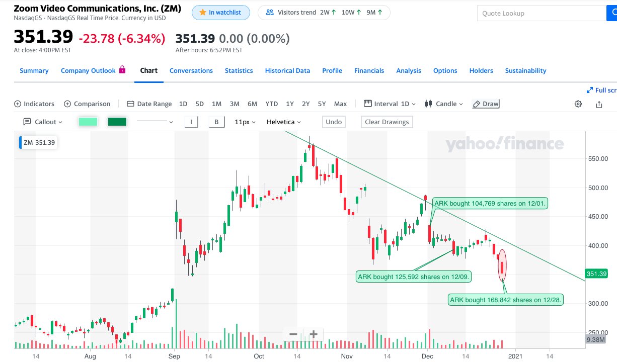Click the Undo button
This screenshot has width=617, height=364.
pos(334,122)
